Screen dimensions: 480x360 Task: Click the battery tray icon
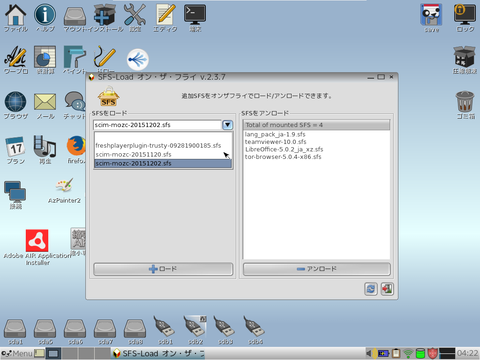[x=383, y=353]
